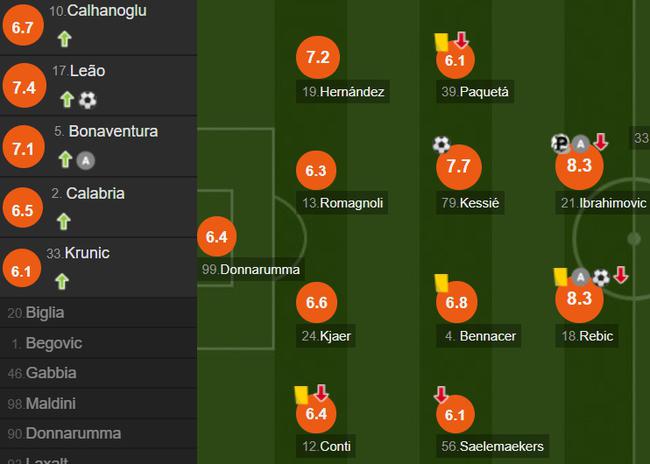The height and width of the screenshot is (464, 650).
Task: Click the red substitution arrow above Saelemaekers
Action: pyautogui.click(x=441, y=395)
